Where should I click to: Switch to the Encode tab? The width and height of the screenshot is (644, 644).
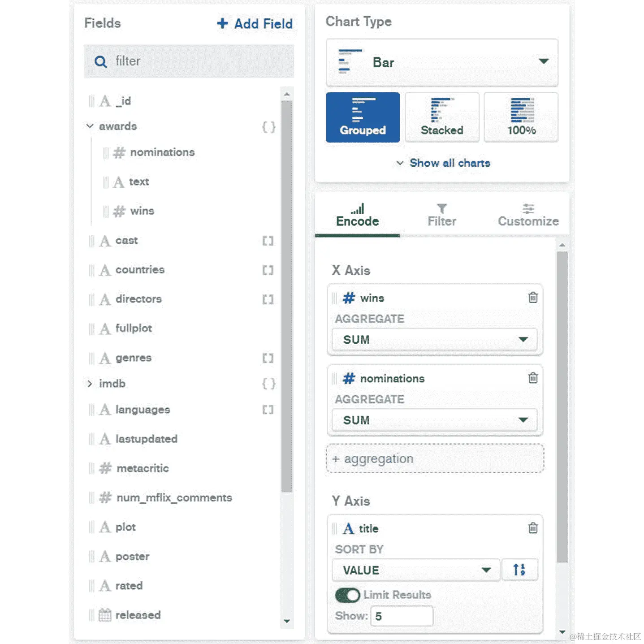(x=357, y=216)
